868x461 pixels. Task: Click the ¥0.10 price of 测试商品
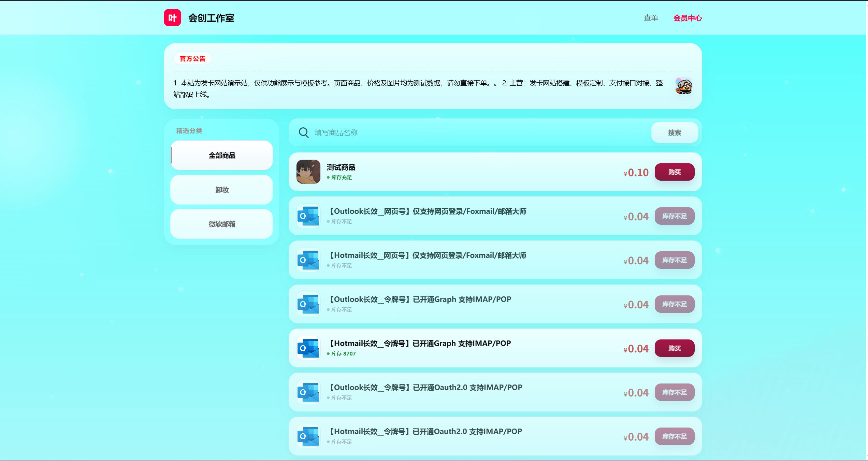click(x=636, y=172)
